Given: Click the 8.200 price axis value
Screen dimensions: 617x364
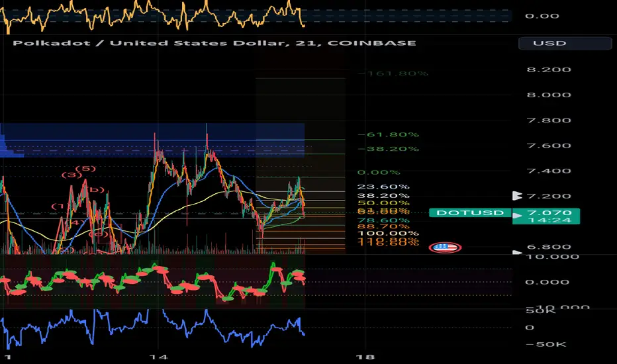Looking at the screenshot, I should 549,69.
